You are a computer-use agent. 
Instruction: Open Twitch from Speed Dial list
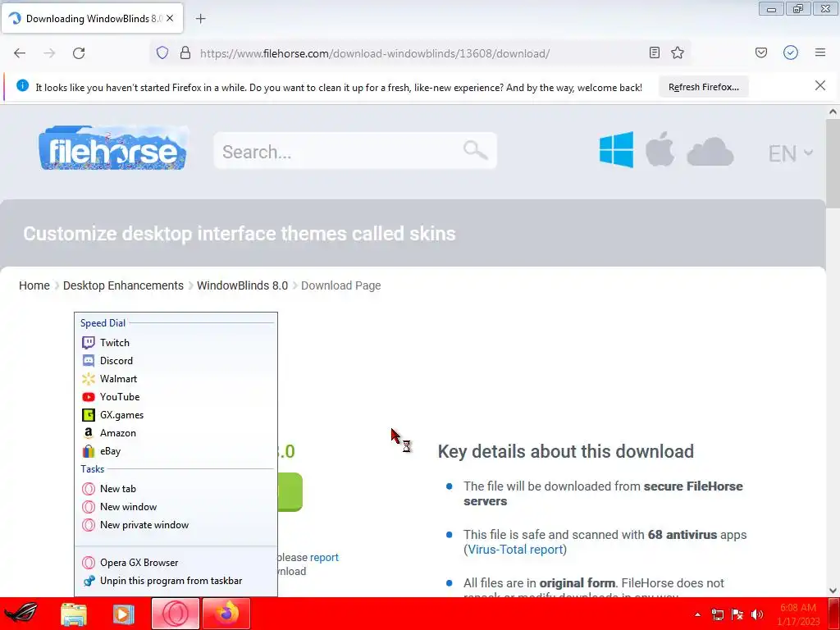tap(176, 342)
